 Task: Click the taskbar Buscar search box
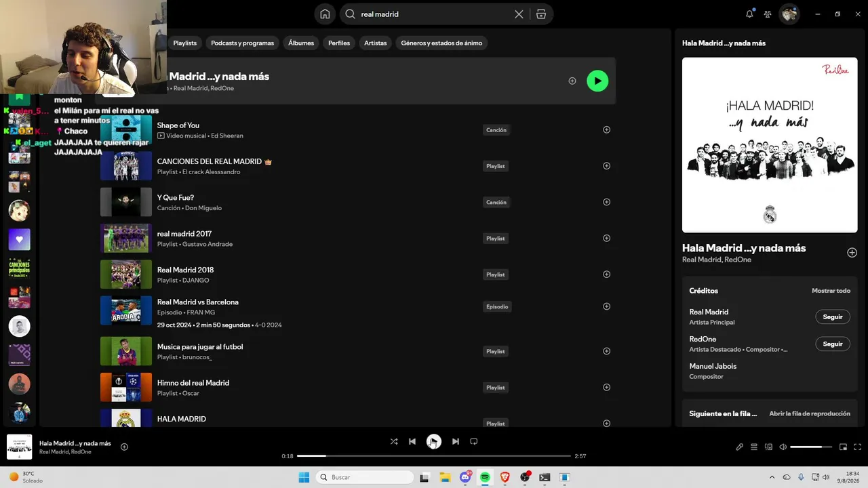click(365, 477)
